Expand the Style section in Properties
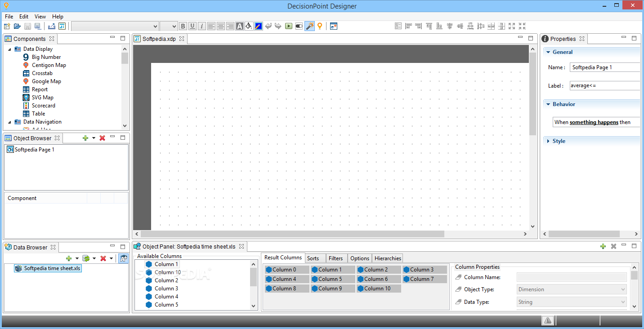Viewport: 644px width, 329px height. (548, 141)
